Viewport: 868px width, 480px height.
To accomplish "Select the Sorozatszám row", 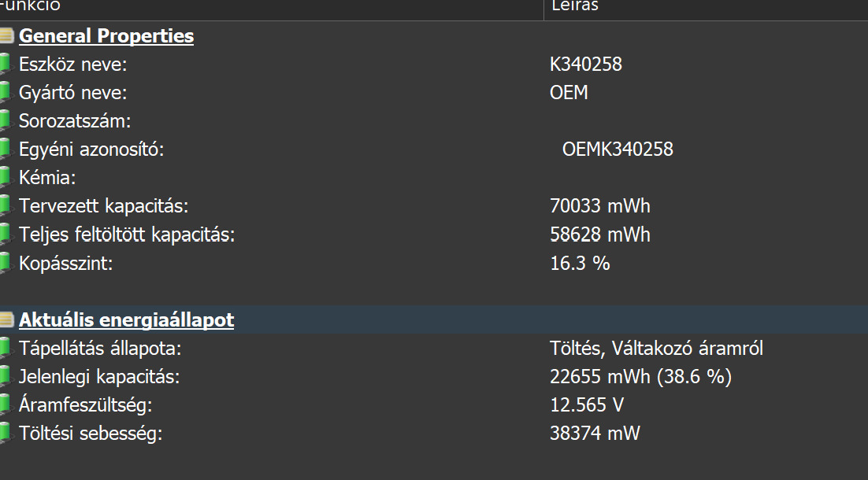I will tap(75, 121).
